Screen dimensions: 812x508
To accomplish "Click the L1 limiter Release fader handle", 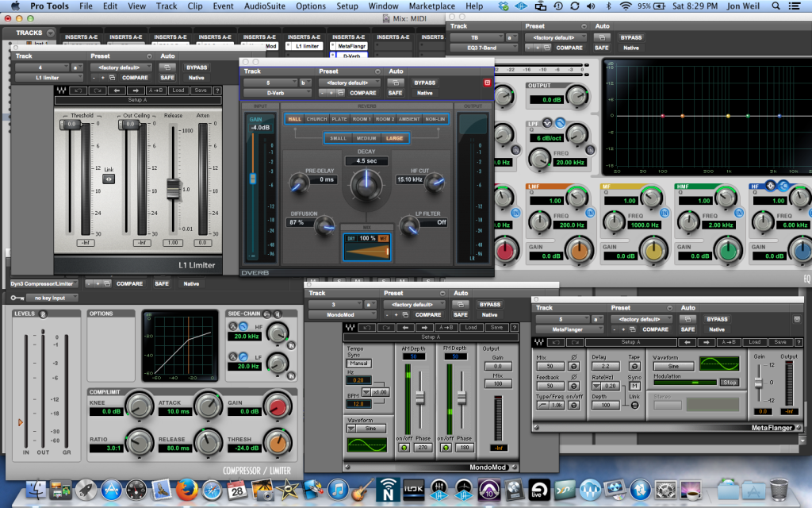I will [173, 189].
